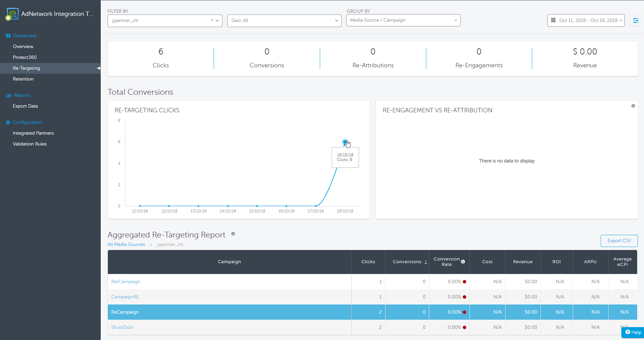Click red status dot in RetCampaign row
This screenshot has height=340, width=644.
(x=464, y=282)
